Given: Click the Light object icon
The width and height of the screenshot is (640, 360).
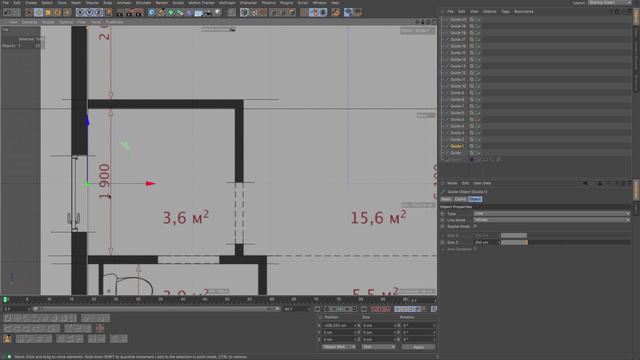Looking at the screenshot, I should [218, 13].
